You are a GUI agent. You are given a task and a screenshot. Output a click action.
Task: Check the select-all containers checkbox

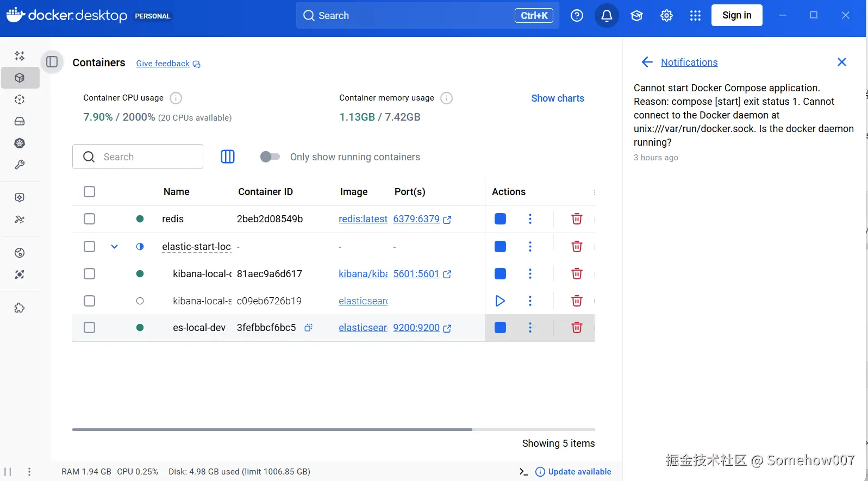(x=90, y=191)
